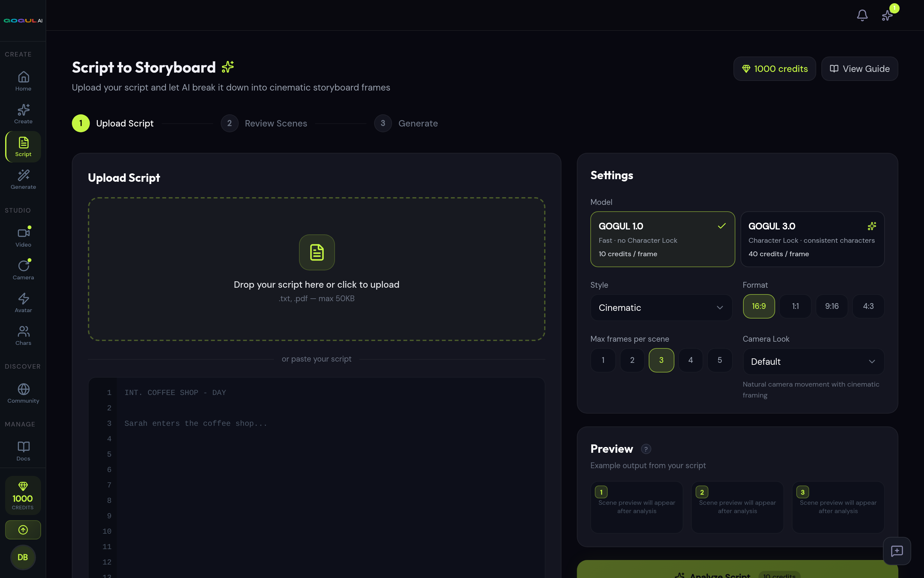Choose the GOGUL 3.0 model
The image size is (924, 578).
[812, 239]
